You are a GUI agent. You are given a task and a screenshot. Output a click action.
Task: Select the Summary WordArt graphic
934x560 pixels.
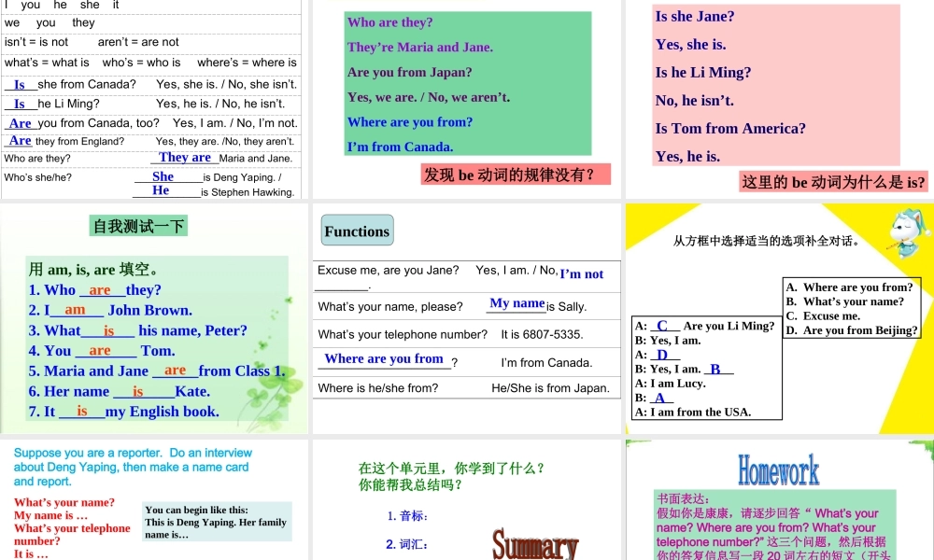pyautogui.click(x=535, y=544)
